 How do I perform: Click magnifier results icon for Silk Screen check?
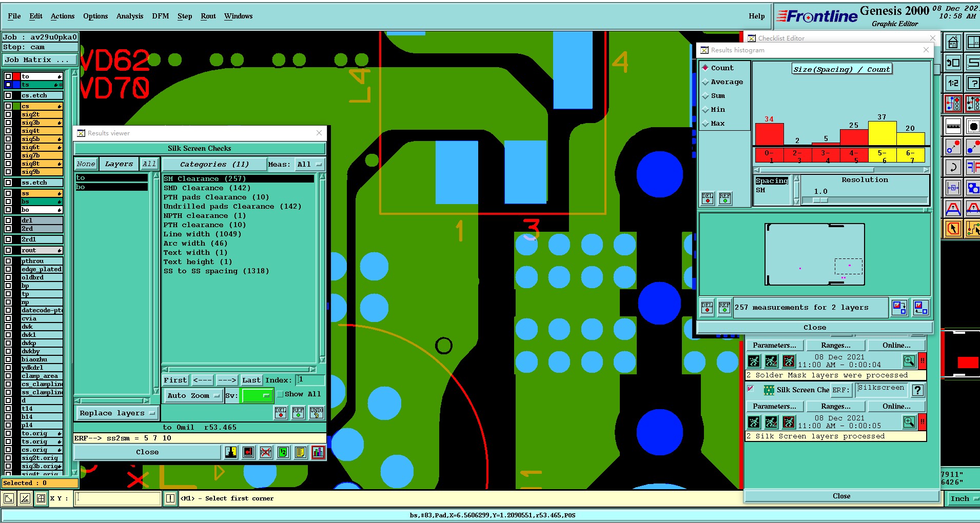[909, 422]
